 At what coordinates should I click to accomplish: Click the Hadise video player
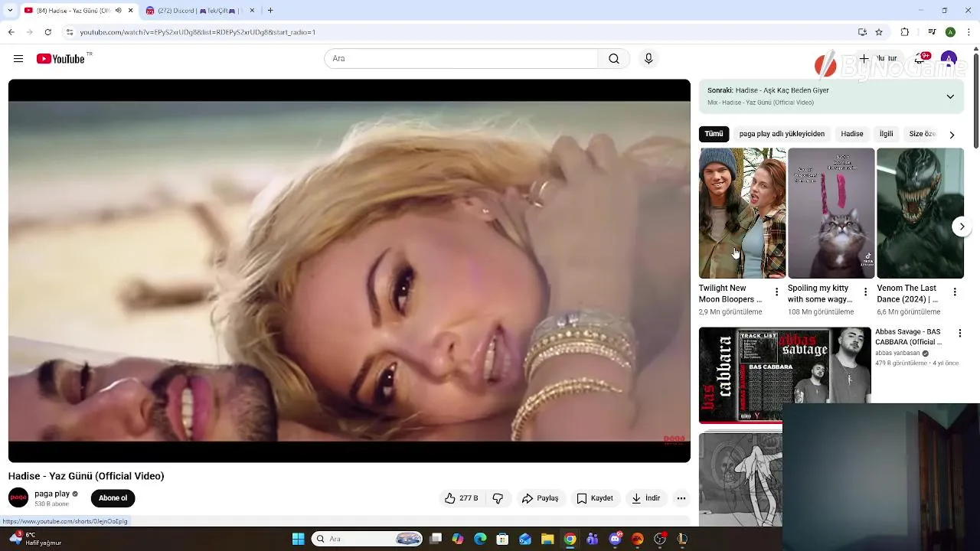tap(349, 271)
